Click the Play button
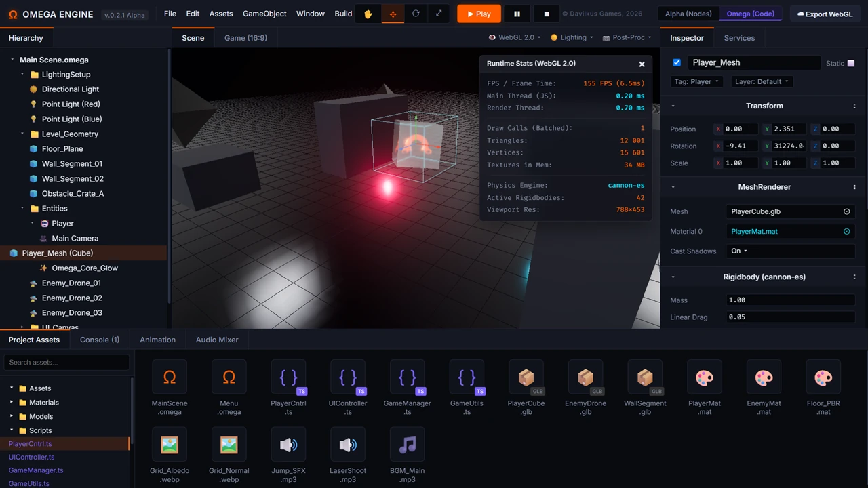The width and height of the screenshot is (868, 488). coord(479,14)
